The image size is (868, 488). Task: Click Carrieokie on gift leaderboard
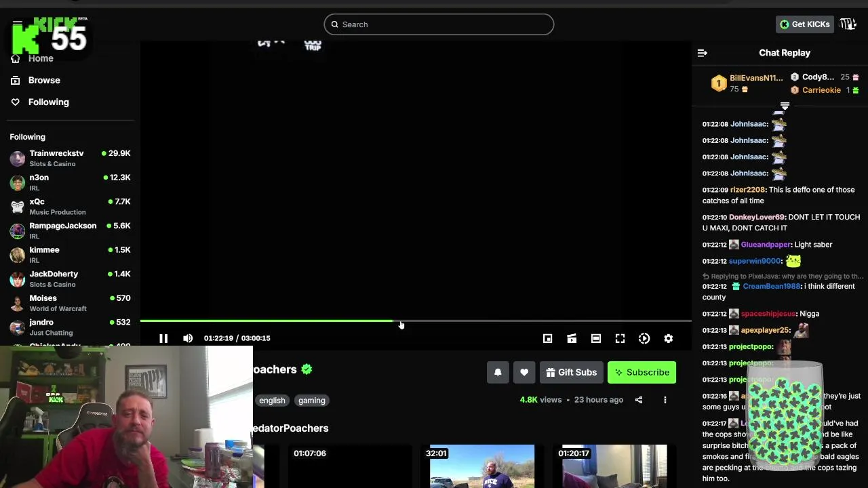click(x=821, y=90)
